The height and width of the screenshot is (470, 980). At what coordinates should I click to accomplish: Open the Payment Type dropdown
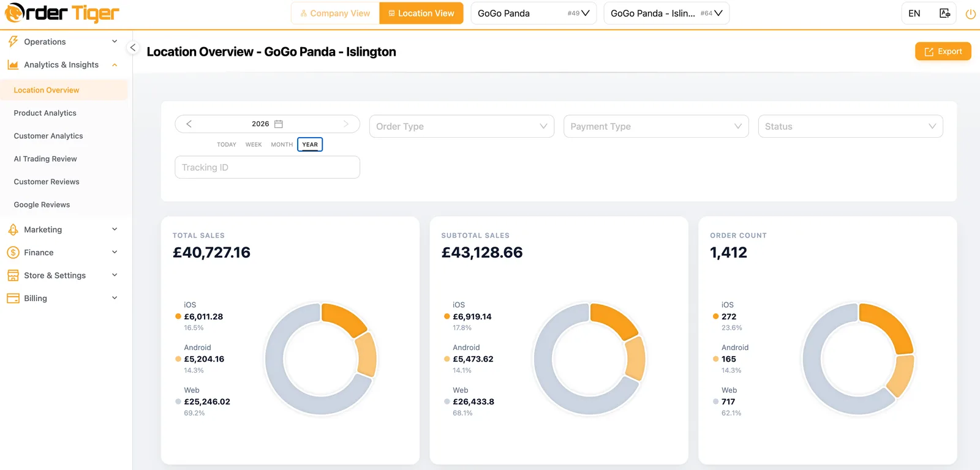[x=656, y=126]
